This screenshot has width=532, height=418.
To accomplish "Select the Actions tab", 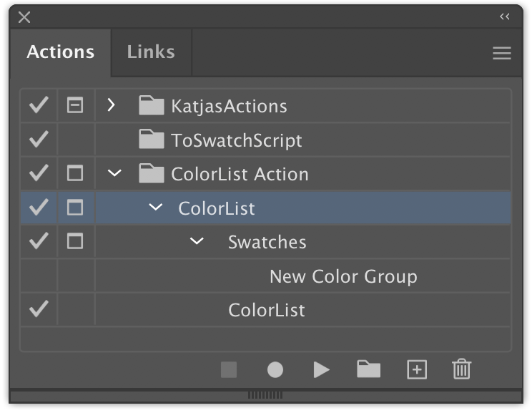I will (x=60, y=52).
